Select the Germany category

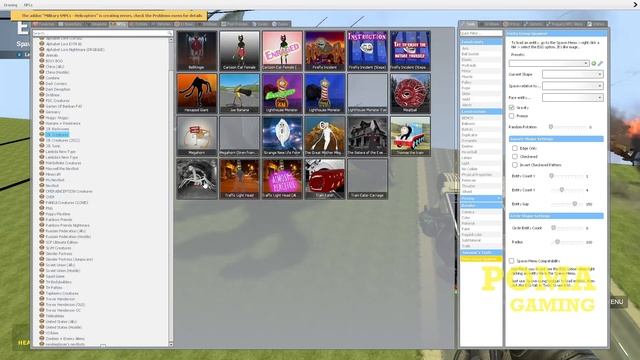[x=53, y=112]
